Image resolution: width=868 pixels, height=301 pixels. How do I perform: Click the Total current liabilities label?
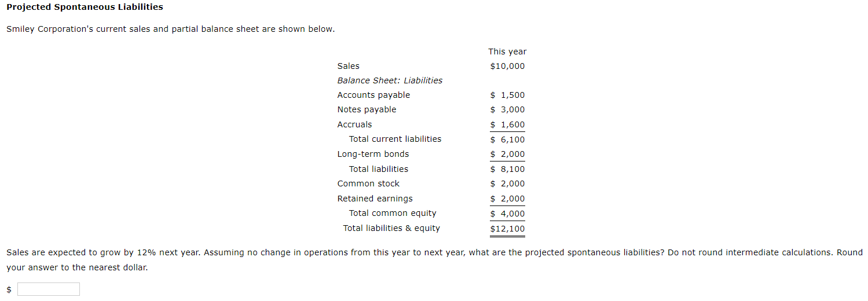point(395,139)
